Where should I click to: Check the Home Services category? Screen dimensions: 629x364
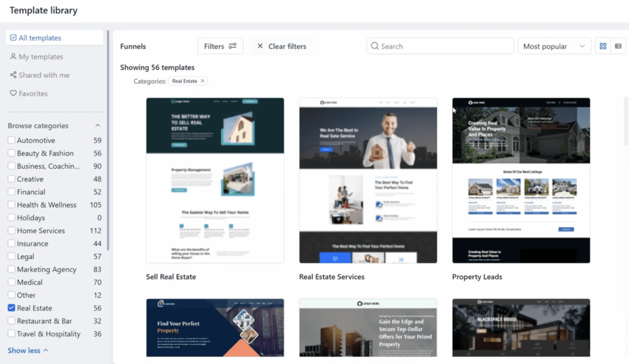11,230
